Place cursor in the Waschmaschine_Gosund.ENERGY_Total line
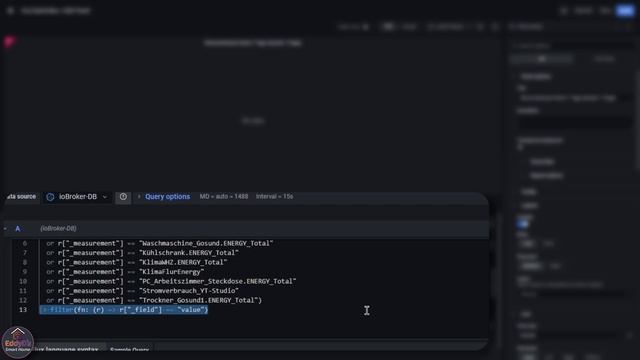The height and width of the screenshot is (360, 640). 160,243
